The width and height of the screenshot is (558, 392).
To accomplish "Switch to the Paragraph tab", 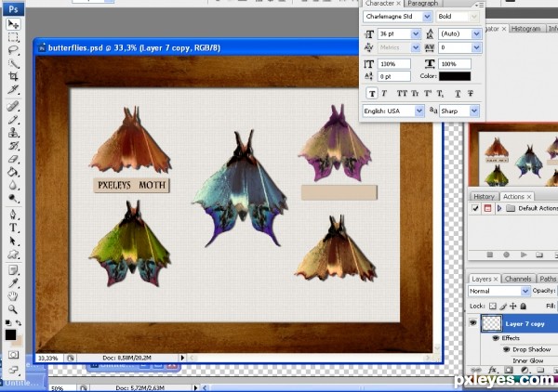I will pos(423,3).
